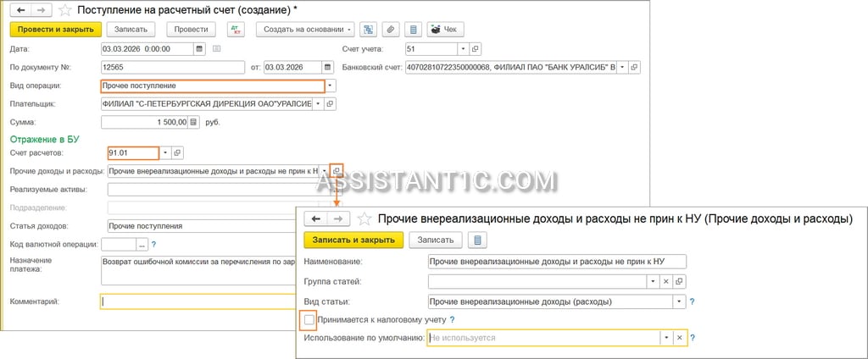Go back with the arrow in Поступление window
Screen dimensions: 868x359
click(x=21, y=10)
